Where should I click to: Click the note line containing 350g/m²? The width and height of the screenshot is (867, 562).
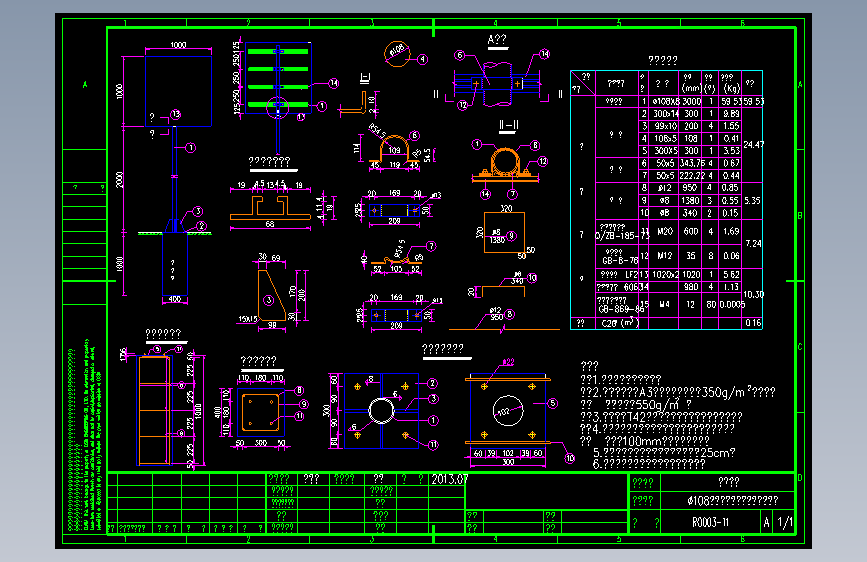click(677, 392)
